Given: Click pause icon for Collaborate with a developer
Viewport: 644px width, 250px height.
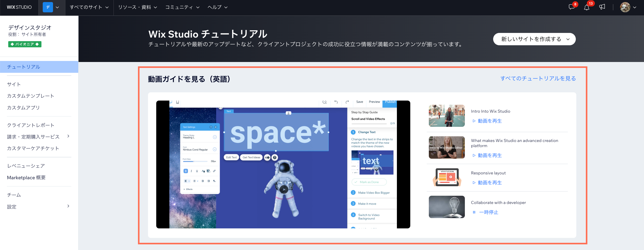Looking at the screenshot, I should point(474,212).
